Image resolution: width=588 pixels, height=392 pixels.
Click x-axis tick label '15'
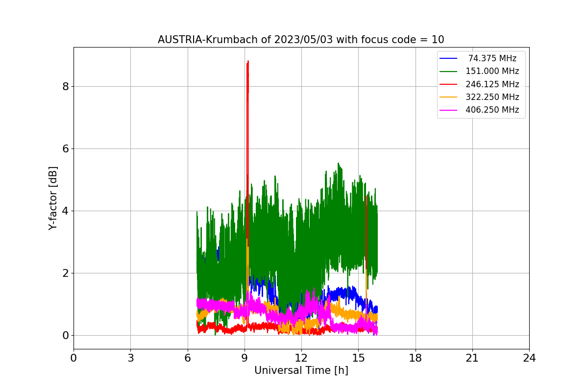(358, 358)
